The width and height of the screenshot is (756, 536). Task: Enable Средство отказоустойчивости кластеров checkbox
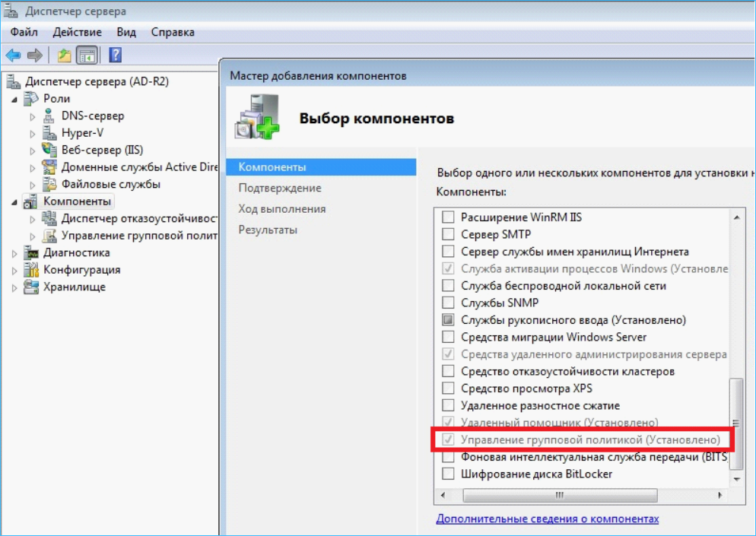[448, 371]
